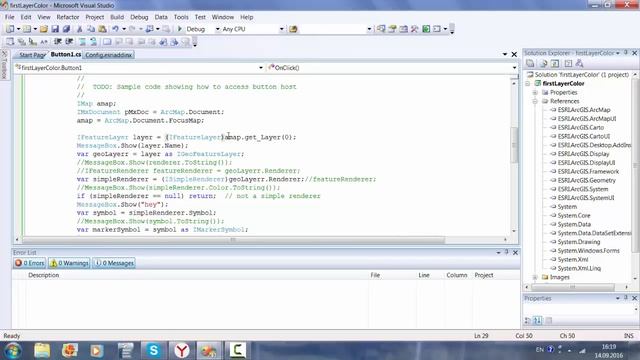
Task: Click the Alphabetical sort icon in Properties panel
Action: tap(538, 320)
